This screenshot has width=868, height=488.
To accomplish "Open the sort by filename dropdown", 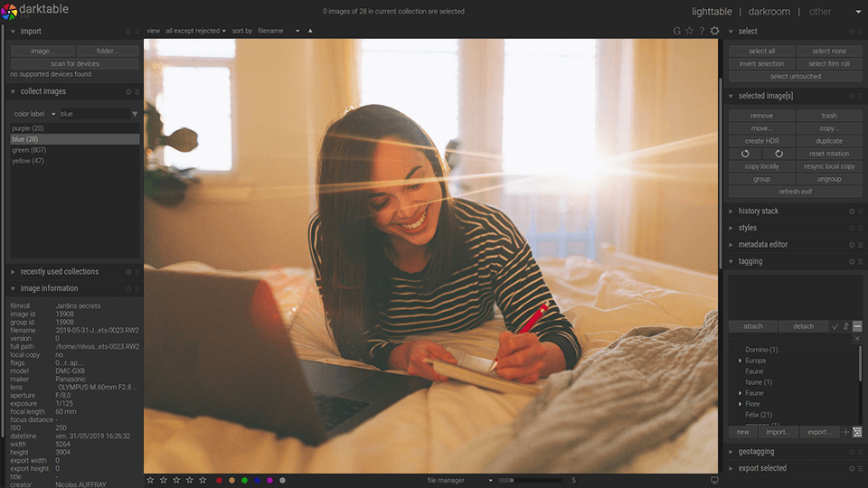I will [x=278, y=31].
